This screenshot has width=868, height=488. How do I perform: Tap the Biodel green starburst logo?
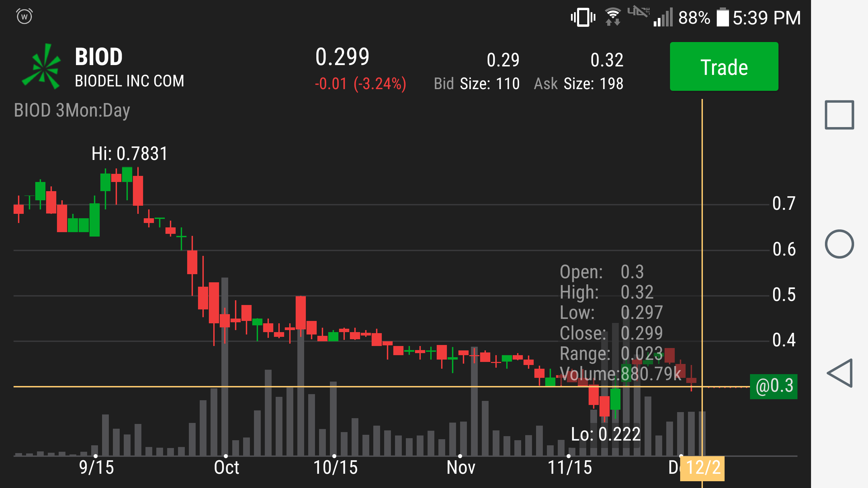coord(41,66)
